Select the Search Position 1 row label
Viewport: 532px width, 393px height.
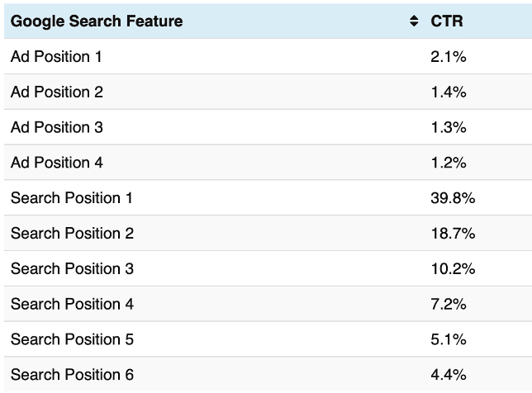click(71, 198)
